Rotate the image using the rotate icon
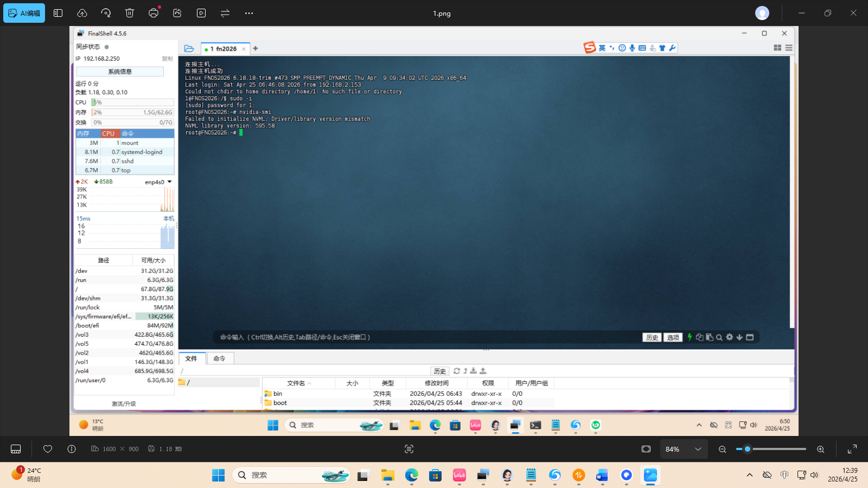 pos(106,13)
